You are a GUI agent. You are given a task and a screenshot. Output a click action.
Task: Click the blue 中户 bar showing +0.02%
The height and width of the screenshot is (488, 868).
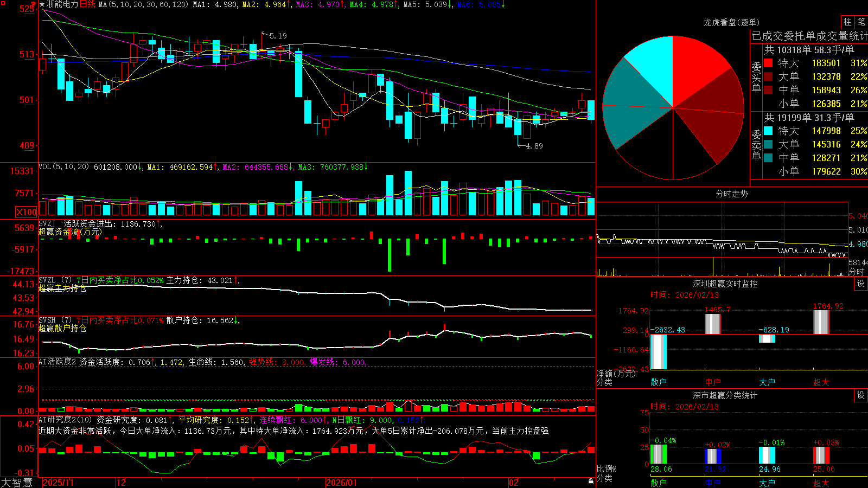point(713,456)
